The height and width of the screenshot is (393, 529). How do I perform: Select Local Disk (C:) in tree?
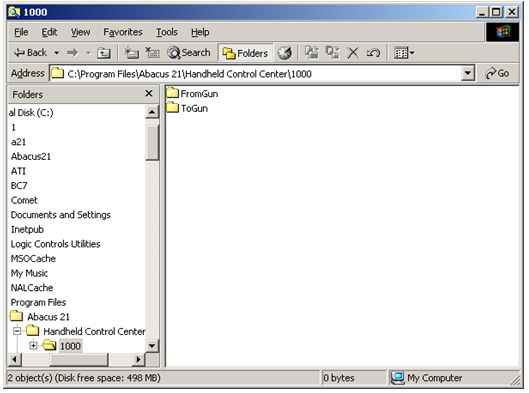[x=31, y=112]
